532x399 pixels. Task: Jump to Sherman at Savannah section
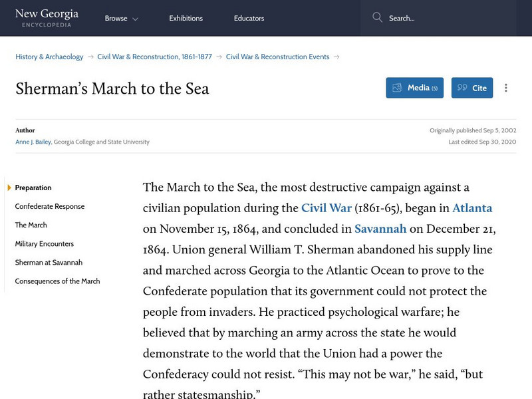point(49,263)
